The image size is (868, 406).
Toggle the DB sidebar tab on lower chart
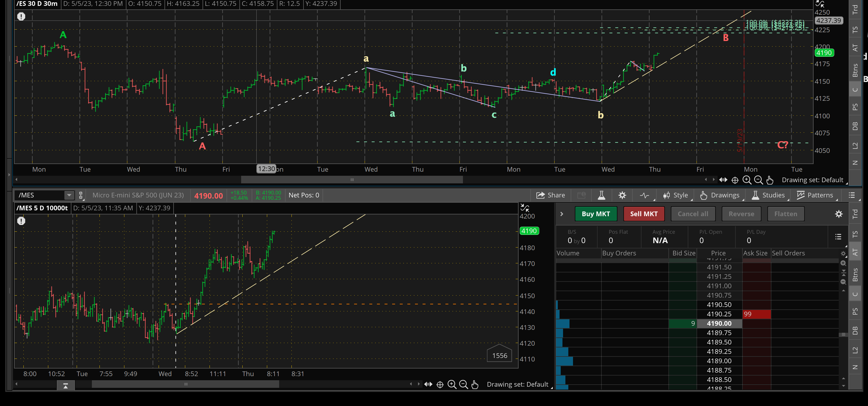pyautogui.click(x=855, y=330)
